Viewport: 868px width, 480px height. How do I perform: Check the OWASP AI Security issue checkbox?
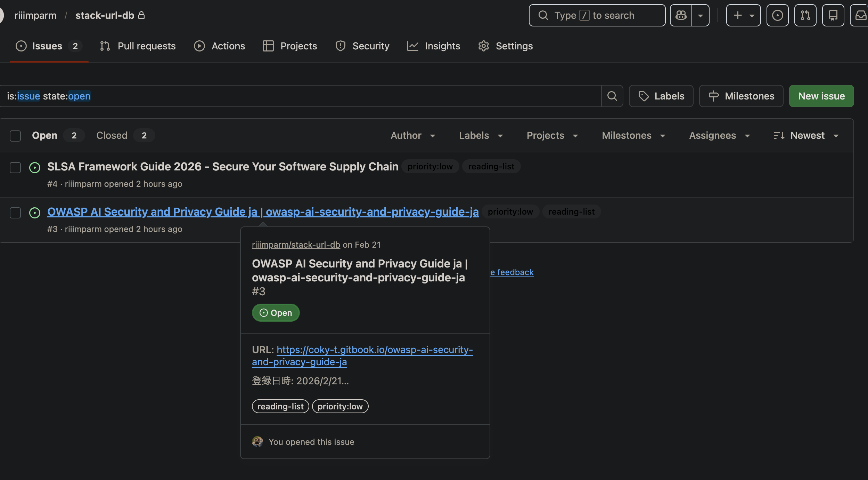pos(15,213)
